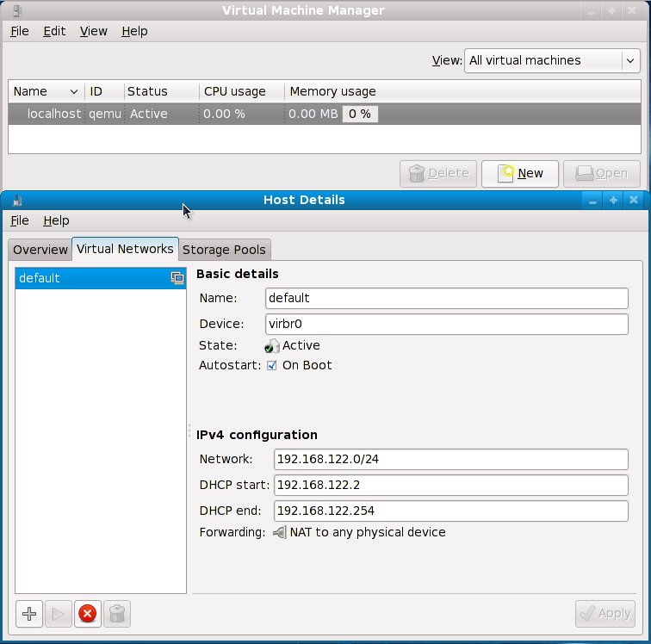Click the New virtual machine button
Image resolution: width=651 pixels, height=644 pixels.
(520, 173)
